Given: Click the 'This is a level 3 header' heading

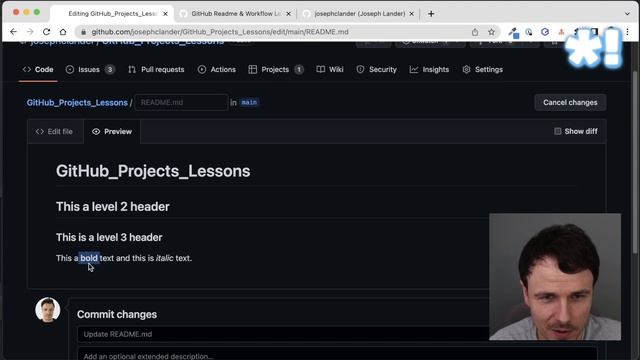Looking at the screenshot, I should coord(109,237).
